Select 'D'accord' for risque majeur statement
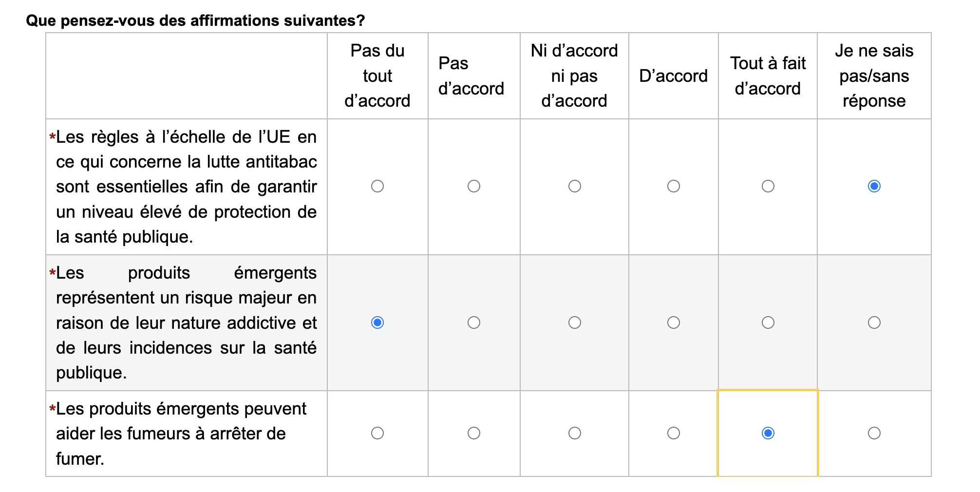The width and height of the screenshot is (980, 492). pos(674,322)
